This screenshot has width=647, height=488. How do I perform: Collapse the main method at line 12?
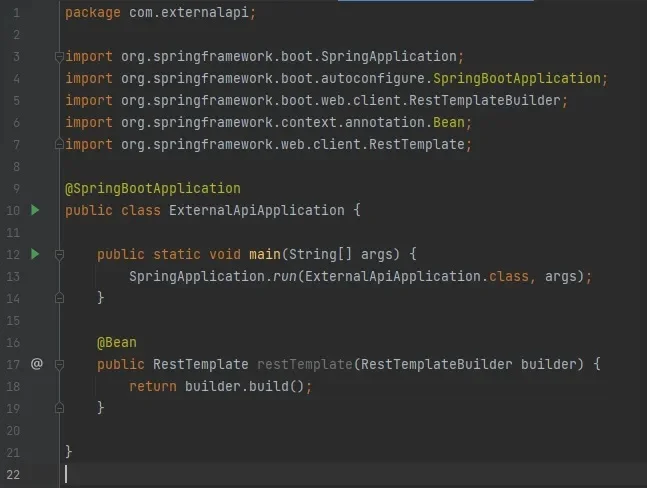pos(59,255)
